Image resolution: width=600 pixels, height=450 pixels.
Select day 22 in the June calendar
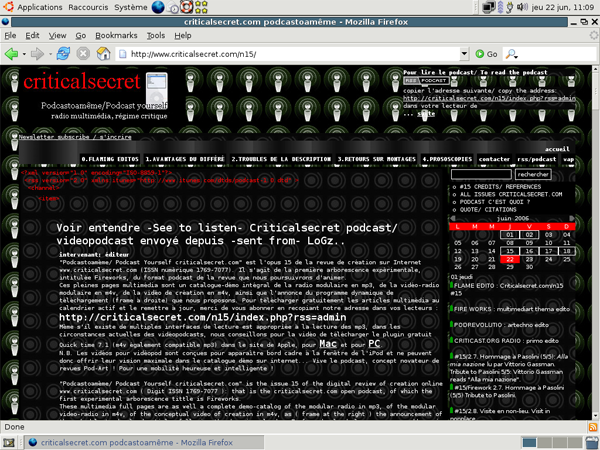click(x=509, y=258)
